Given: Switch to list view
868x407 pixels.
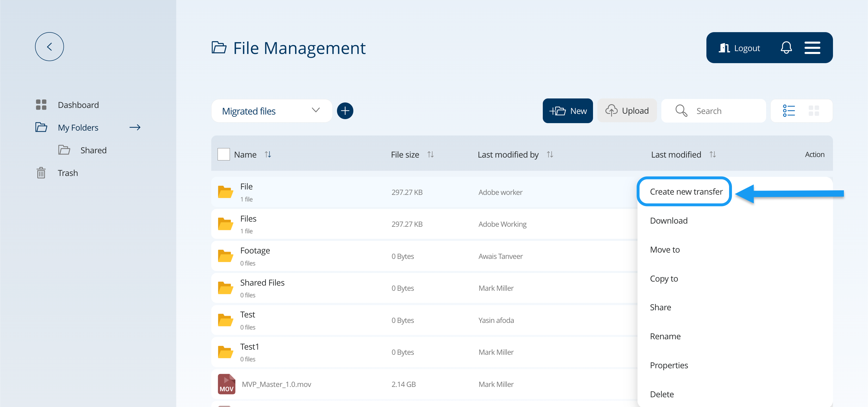Looking at the screenshot, I should coord(788,111).
